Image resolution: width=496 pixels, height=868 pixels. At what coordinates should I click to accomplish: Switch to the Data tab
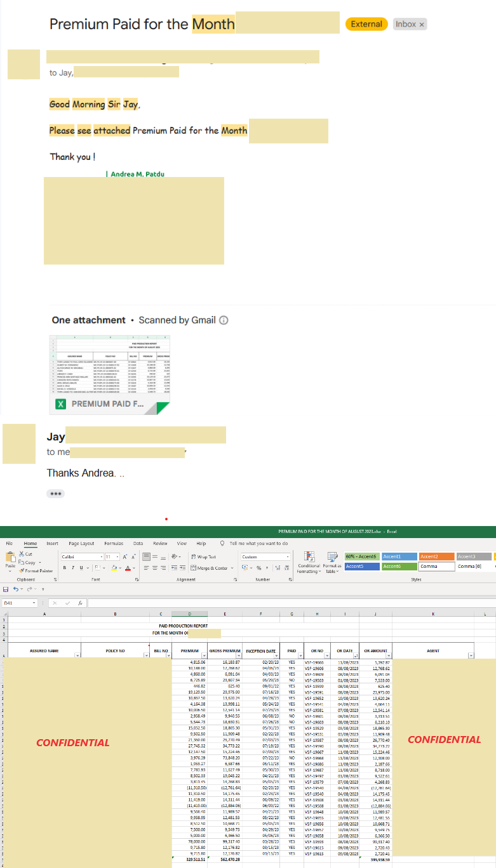tap(138, 543)
